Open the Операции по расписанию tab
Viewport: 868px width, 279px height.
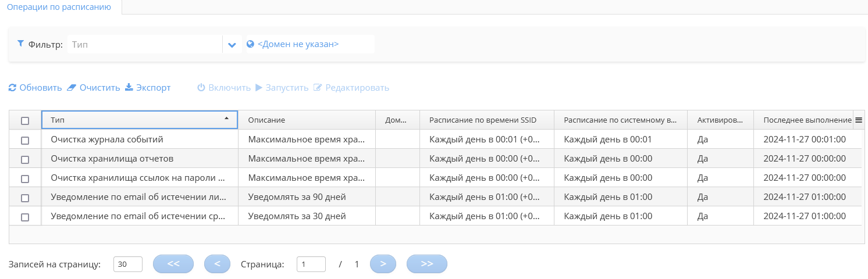pyautogui.click(x=59, y=7)
